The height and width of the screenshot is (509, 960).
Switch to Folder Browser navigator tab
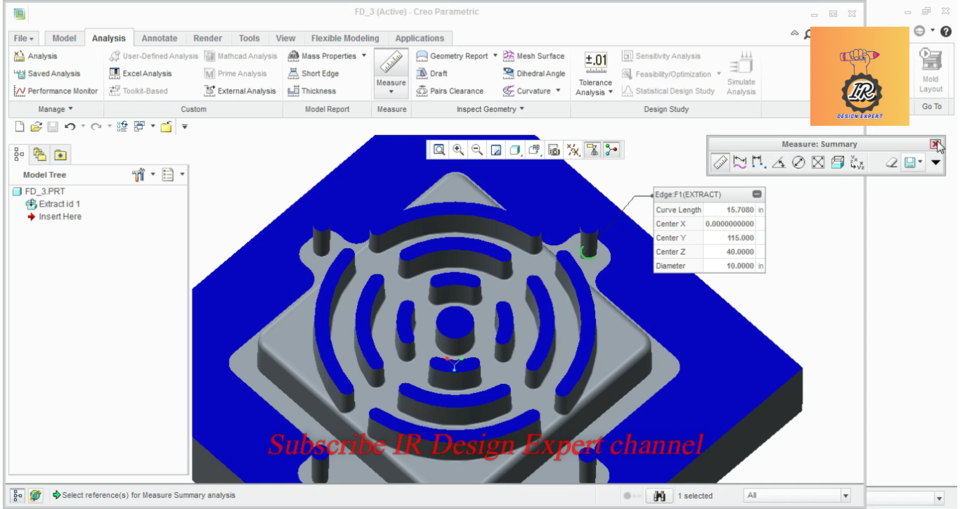point(40,154)
